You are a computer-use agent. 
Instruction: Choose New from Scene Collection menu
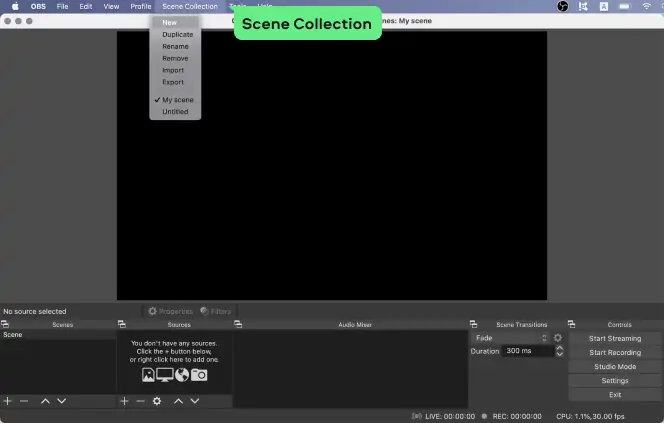pos(175,22)
